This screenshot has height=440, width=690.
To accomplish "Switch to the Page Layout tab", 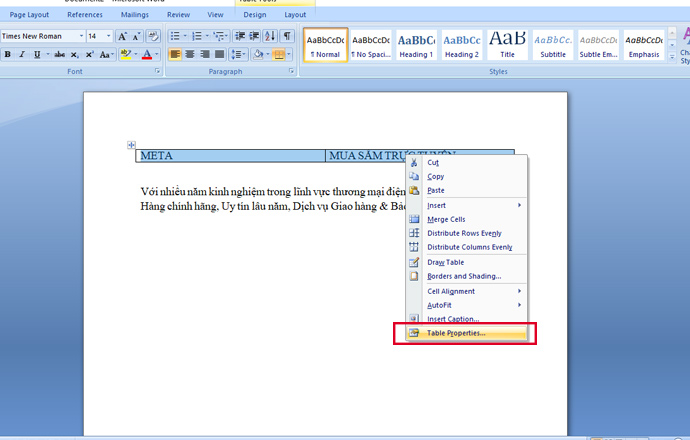I will coord(29,15).
